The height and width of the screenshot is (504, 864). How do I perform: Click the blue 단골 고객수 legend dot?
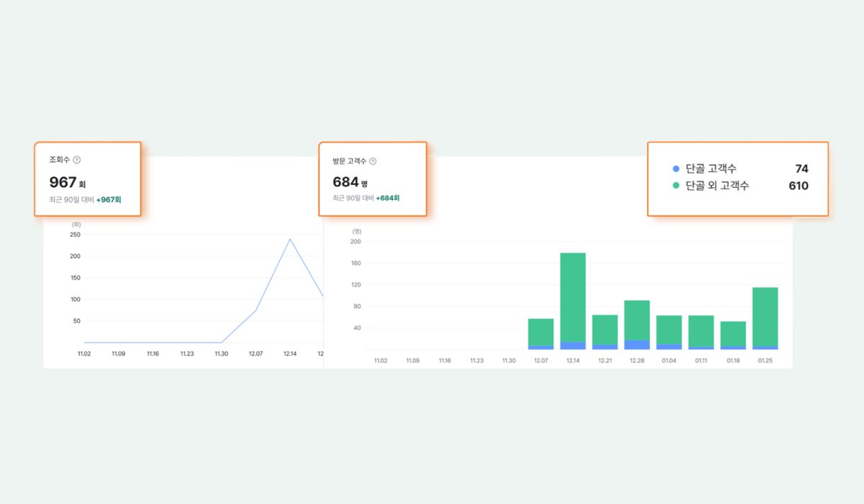[675, 168]
